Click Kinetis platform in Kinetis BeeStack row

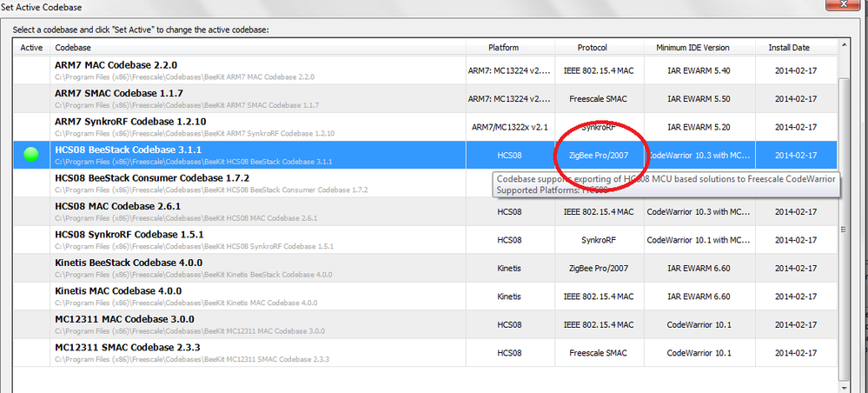[x=509, y=269]
